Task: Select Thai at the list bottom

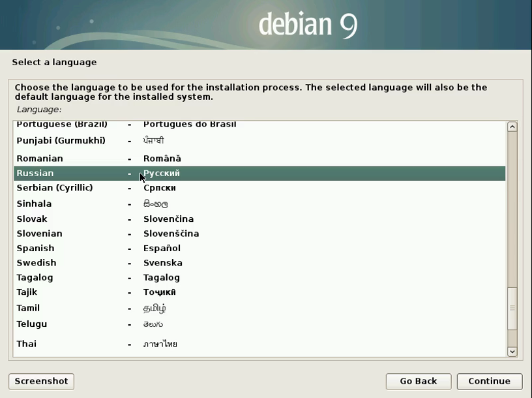Action: (x=27, y=344)
